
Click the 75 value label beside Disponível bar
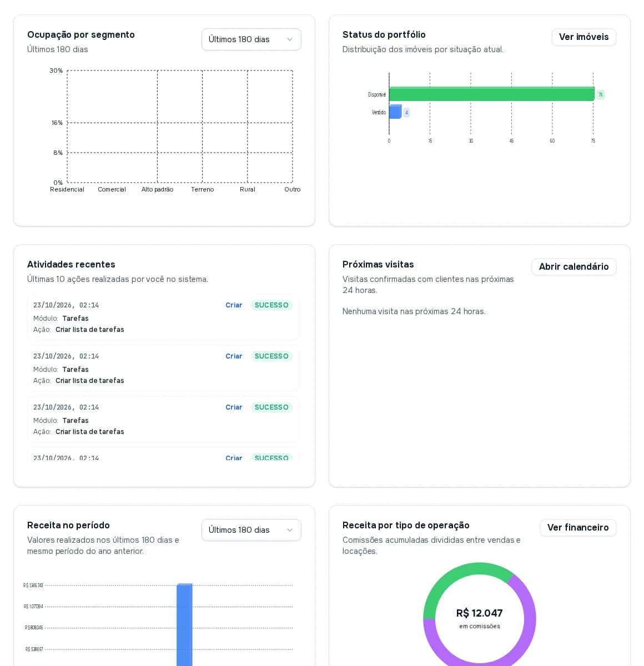click(x=600, y=95)
